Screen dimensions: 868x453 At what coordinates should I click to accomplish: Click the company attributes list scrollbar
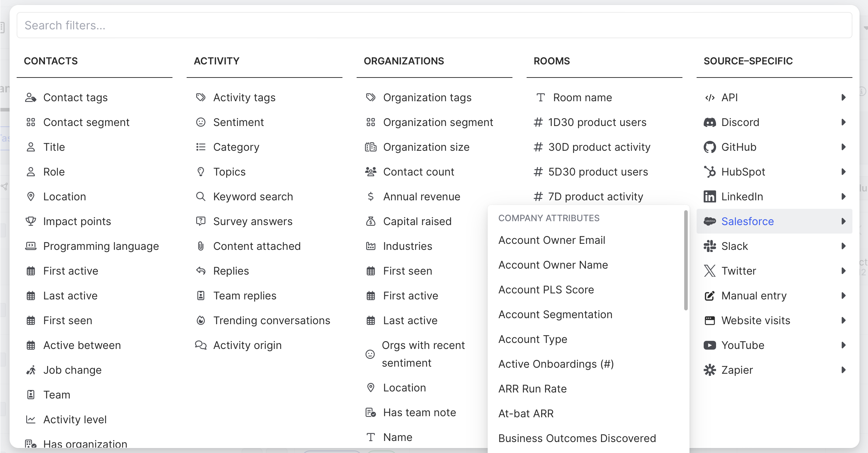[686, 260]
